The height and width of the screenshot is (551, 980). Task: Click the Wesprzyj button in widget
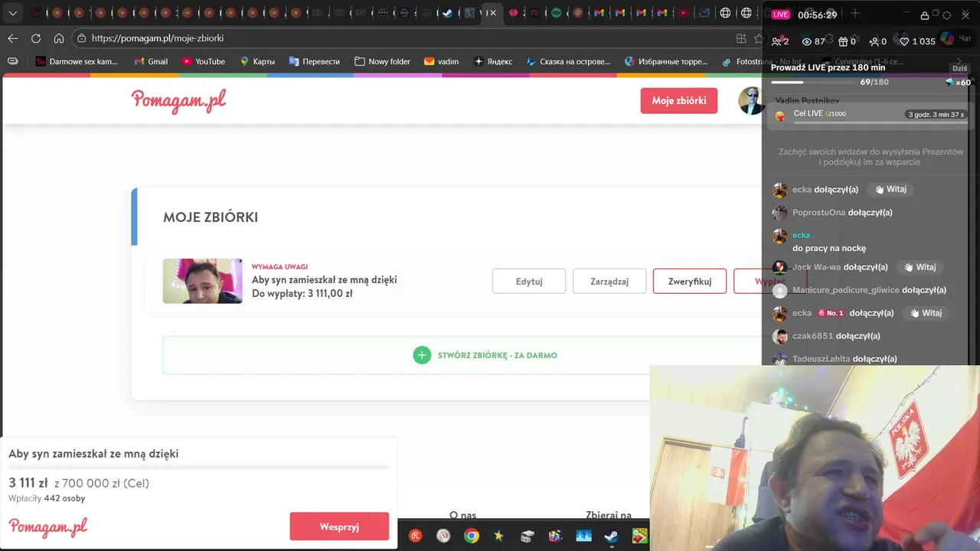tap(339, 527)
